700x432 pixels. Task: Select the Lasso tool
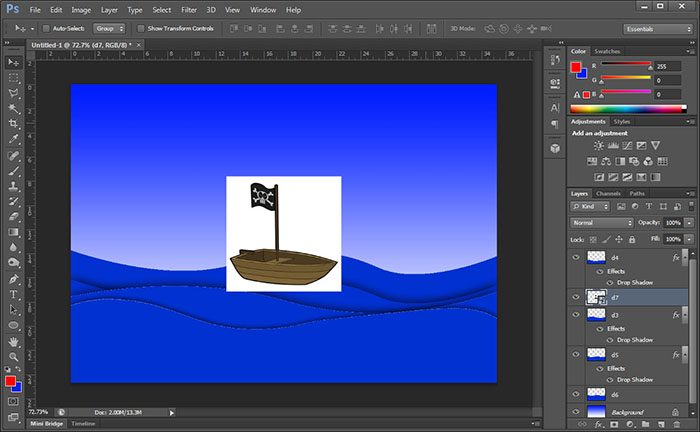pyautogui.click(x=14, y=93)
